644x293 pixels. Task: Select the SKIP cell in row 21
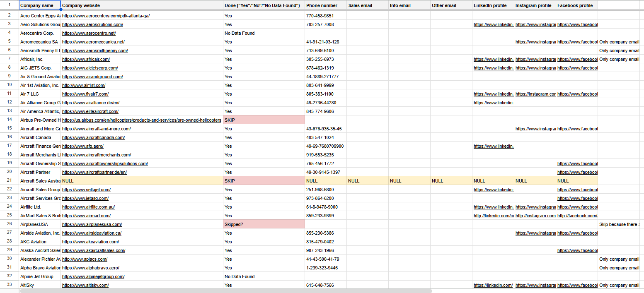tap(263, 181)
